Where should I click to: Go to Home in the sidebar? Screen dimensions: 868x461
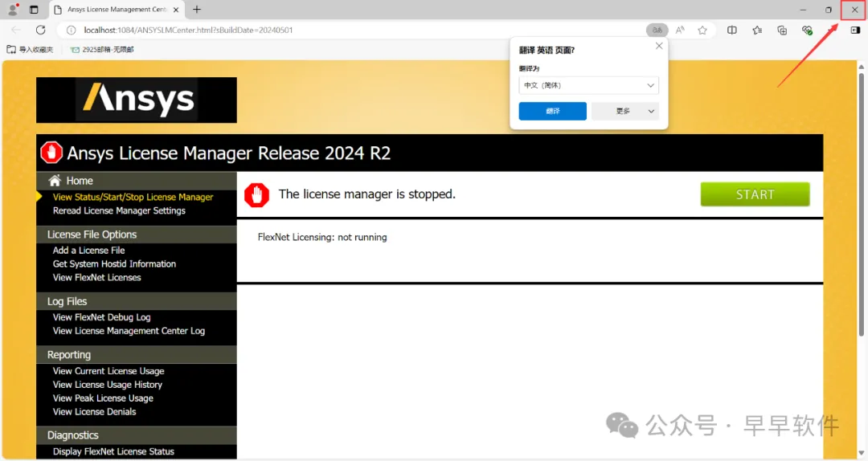[79, 181]
